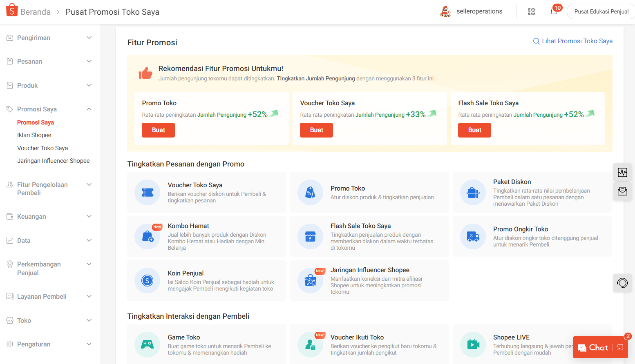This screenshot has height=364, width=635.
Task: Click the Shopee logo in the top left
Action: (12, 10)
